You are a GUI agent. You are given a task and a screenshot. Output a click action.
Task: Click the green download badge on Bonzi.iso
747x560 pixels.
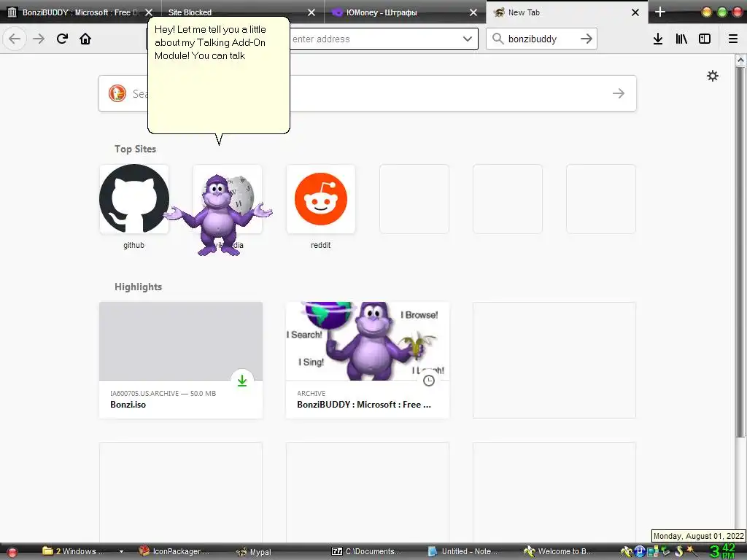click(x=242, y=381)
